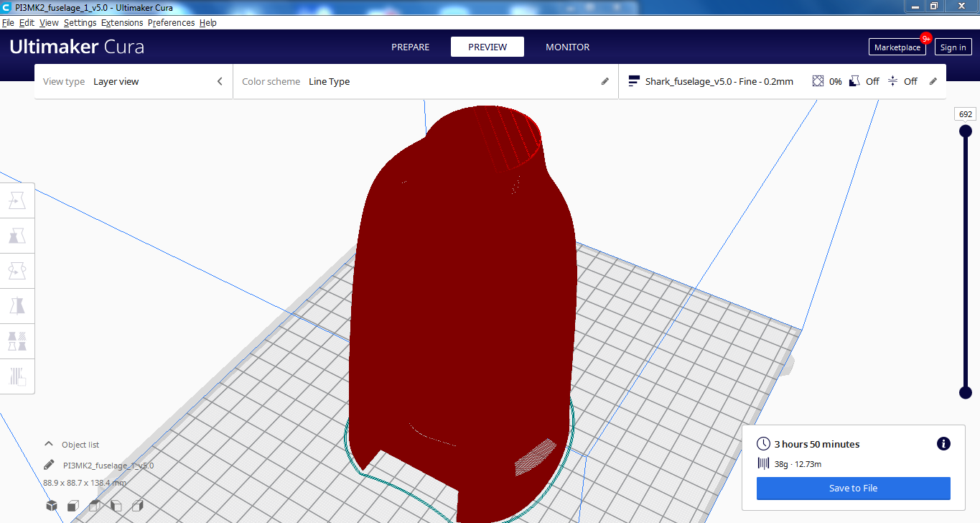Viewport: 980px width, 523px height.
Task: Open the Per Model Settings tool
Action: (x=17, y=341)
